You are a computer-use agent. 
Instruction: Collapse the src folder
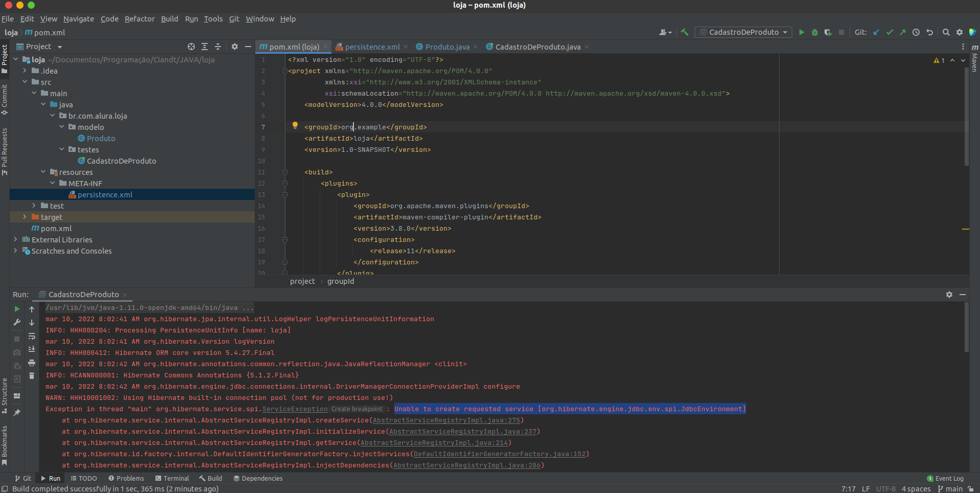[x=25, y=82]
